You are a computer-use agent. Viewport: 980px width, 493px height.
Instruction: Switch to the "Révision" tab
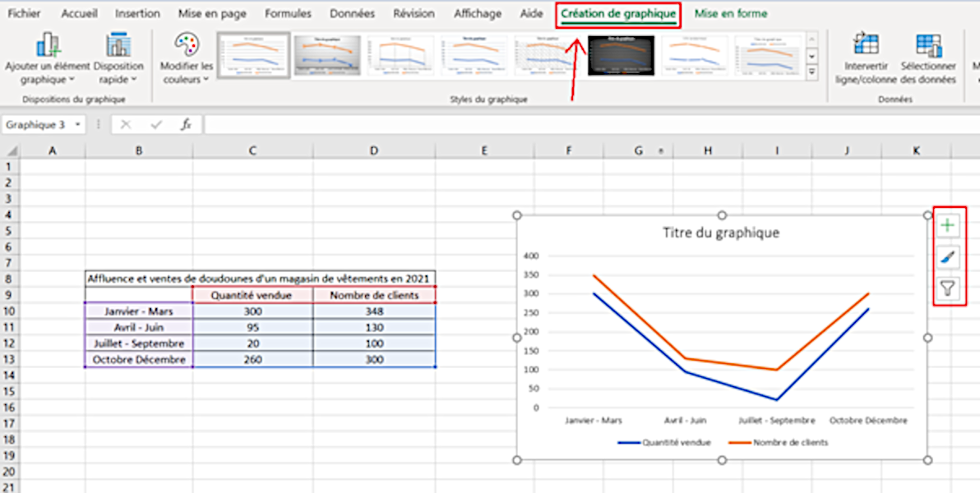[x=414, y=13]
